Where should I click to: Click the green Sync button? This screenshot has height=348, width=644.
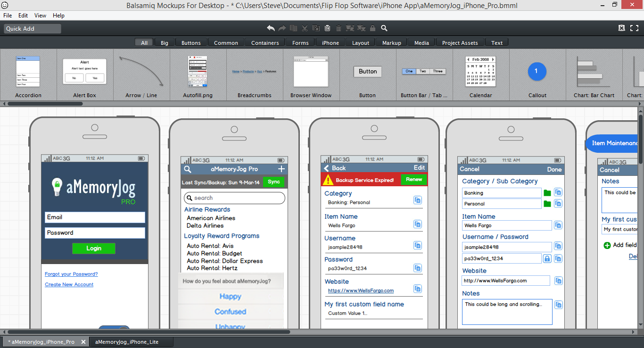click(273, 182)
